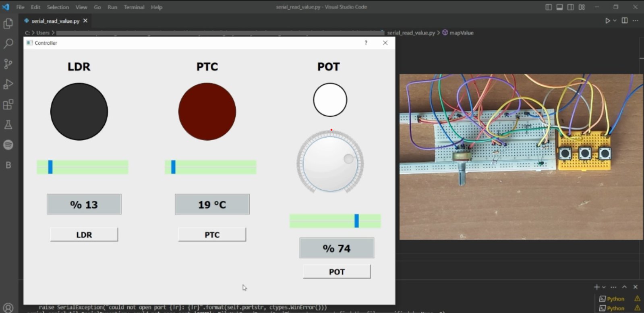This screenshot has height=313, width=644.
Task: Click the LDR heading label
Action: click(x=79, y=66)
